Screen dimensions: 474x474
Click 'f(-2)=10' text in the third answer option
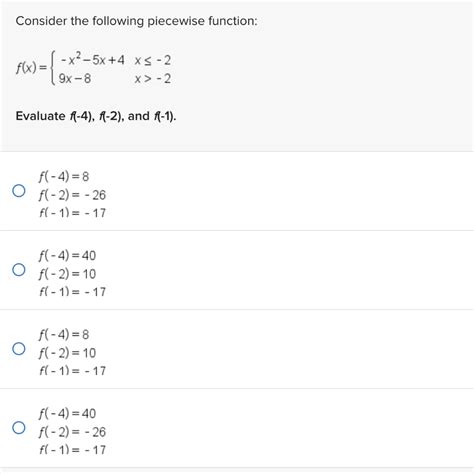point(67,353)
